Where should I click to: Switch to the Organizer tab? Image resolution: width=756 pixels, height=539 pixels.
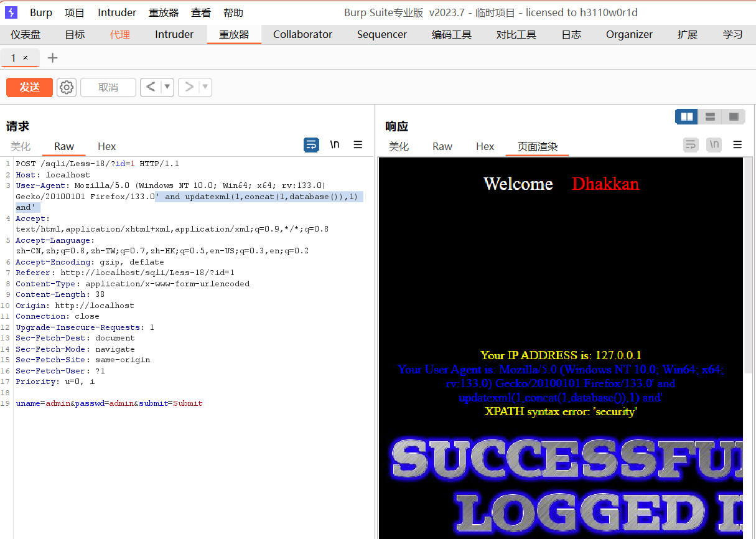[x=630, y=35]
